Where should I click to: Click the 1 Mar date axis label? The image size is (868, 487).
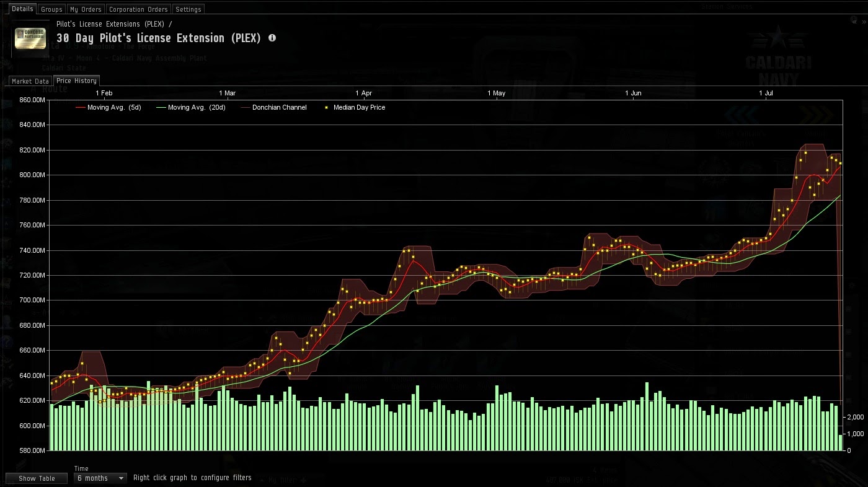click(x=227, y=93)
